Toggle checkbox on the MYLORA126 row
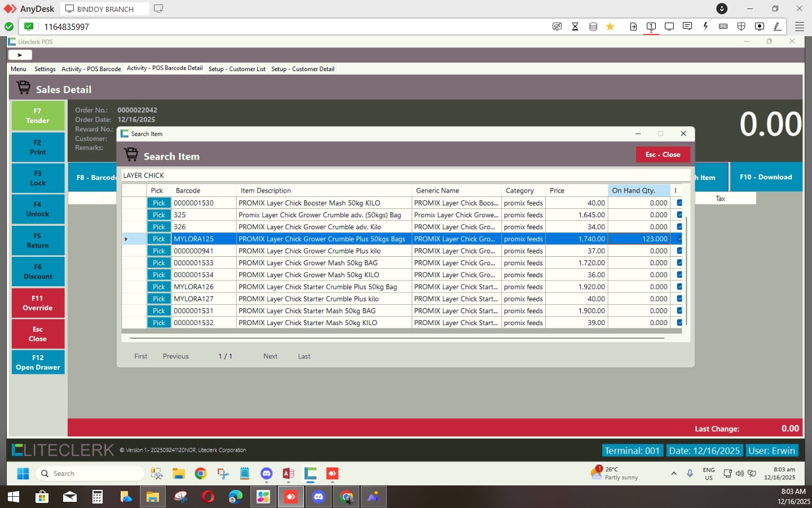 click(679, 287)
